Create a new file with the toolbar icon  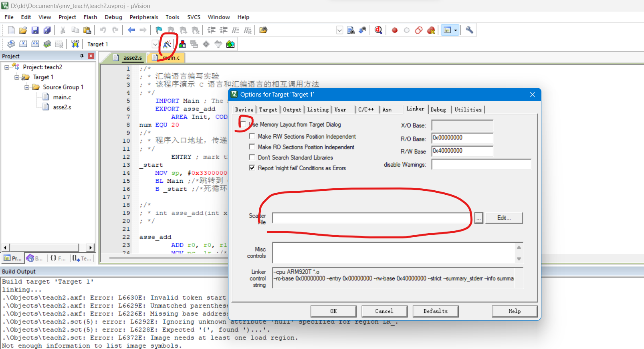click(x=11, y=30)
